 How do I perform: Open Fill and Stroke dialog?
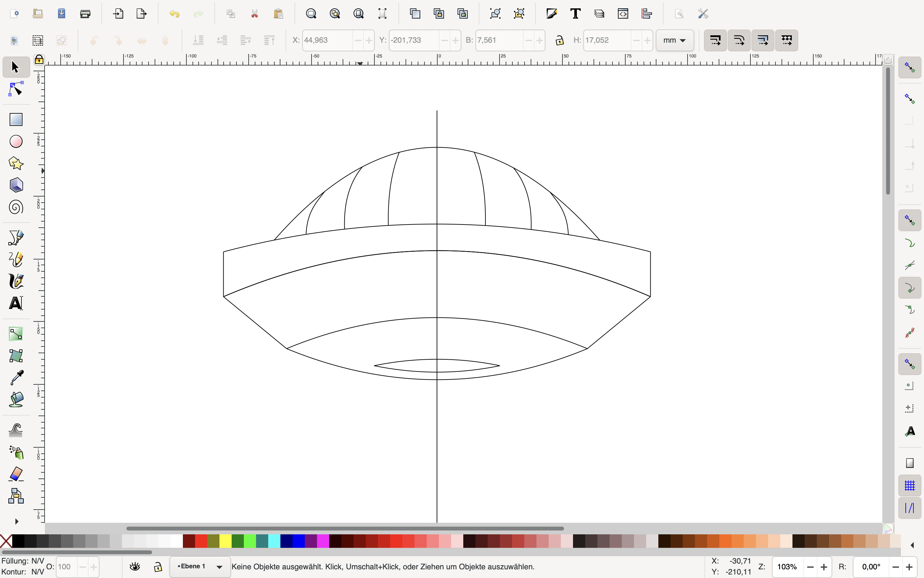tap(551, 14)
